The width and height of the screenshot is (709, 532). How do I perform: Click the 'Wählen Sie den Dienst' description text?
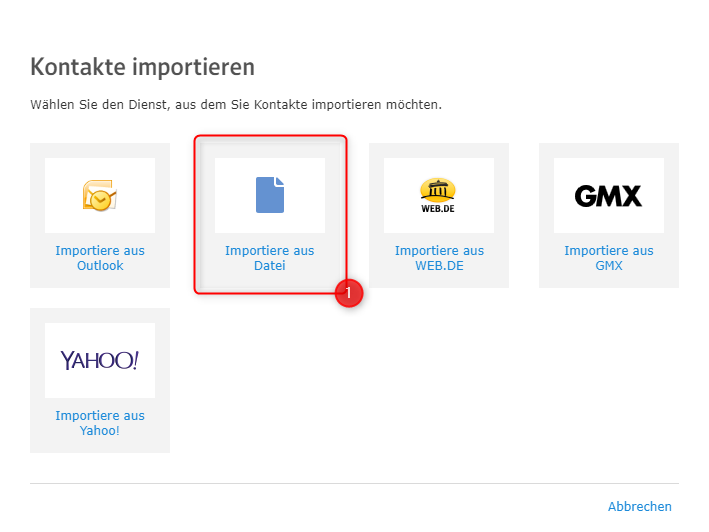click(236, 104)
